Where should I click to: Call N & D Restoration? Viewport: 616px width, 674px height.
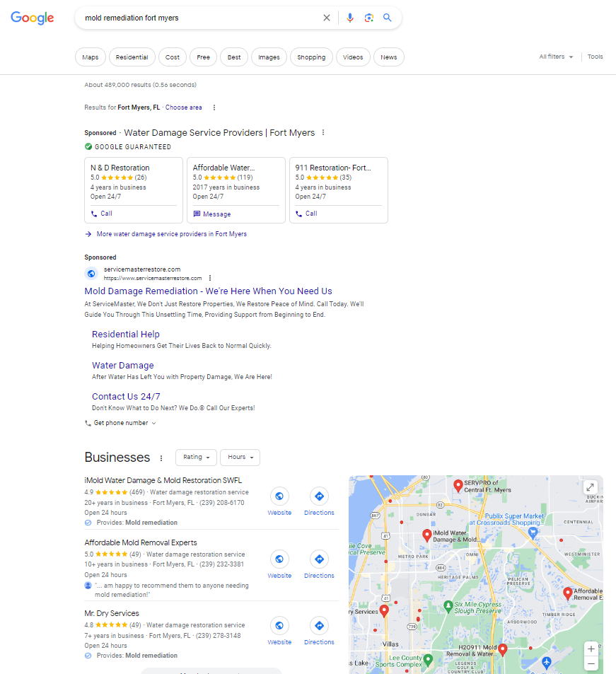pos(102,214)
